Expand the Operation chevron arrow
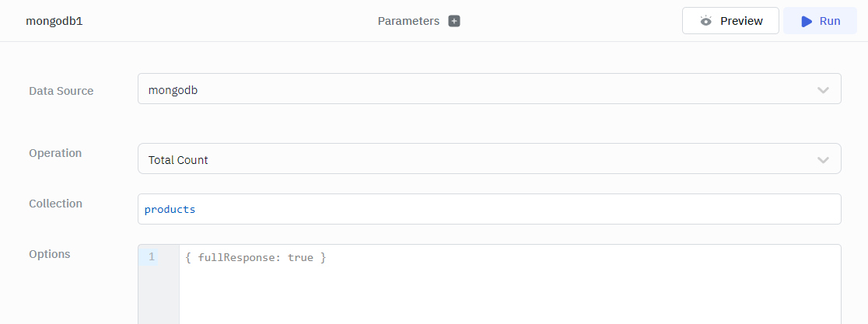Screen dimensions: 868x324 (823, 159)
